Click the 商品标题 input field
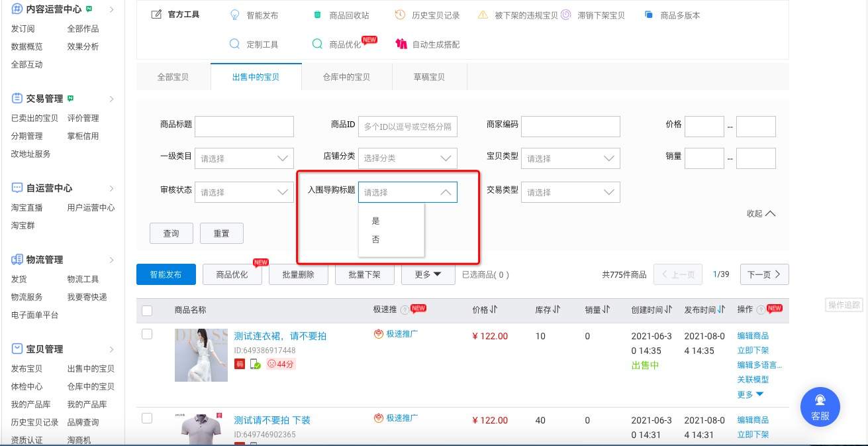The image size is (868, 446). [244, 127]
